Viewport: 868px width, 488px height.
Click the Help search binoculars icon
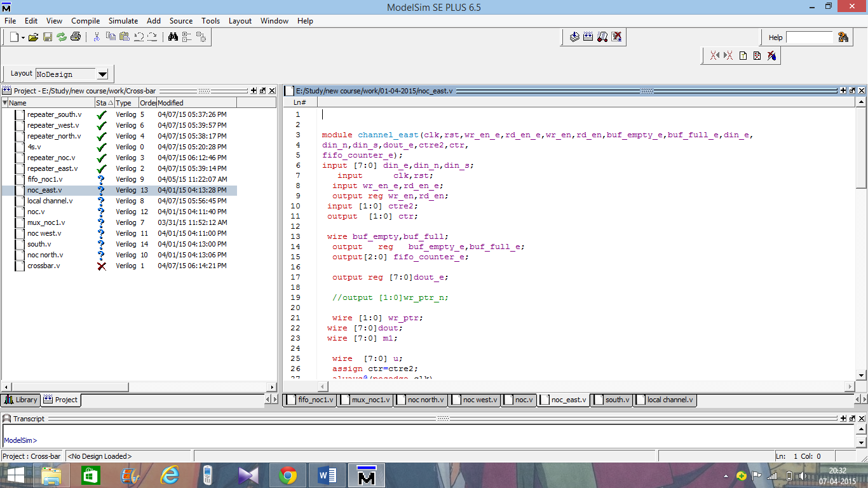point(843,37)
